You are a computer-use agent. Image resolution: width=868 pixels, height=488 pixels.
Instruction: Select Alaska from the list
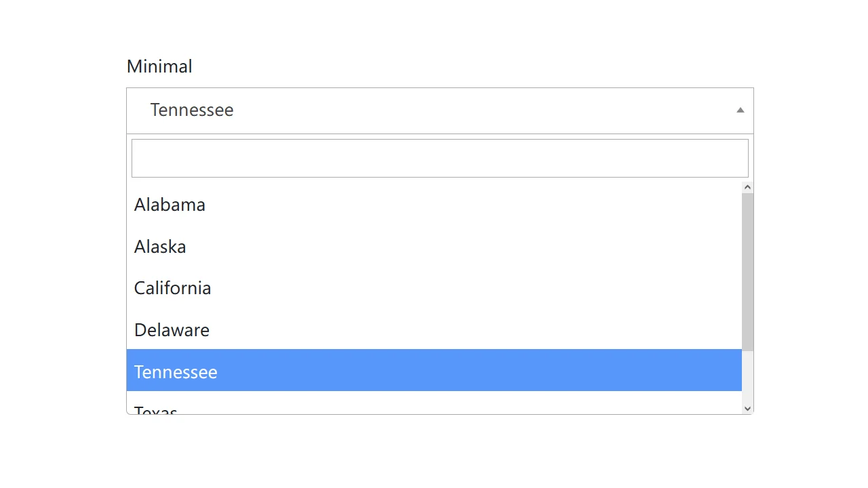pos(160,247)
